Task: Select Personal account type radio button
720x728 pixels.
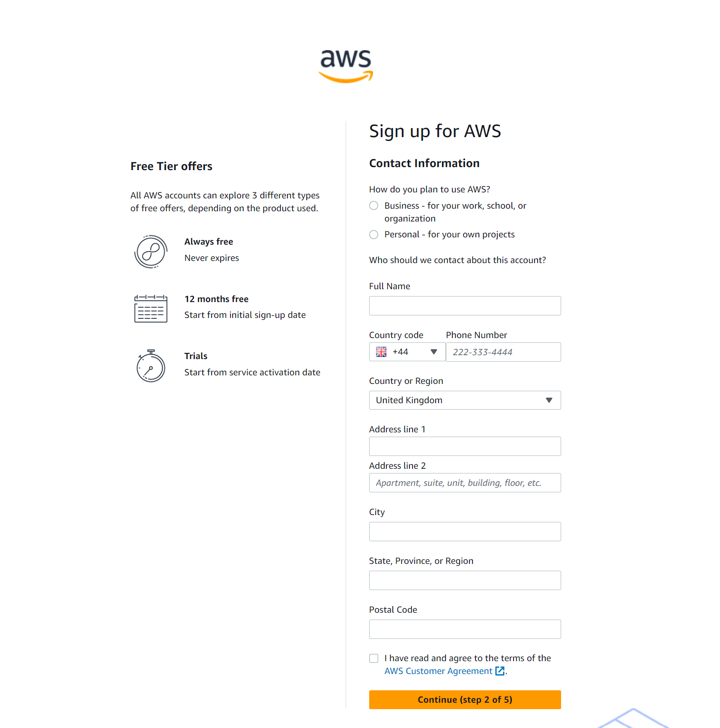Action: tap(374, 234)
